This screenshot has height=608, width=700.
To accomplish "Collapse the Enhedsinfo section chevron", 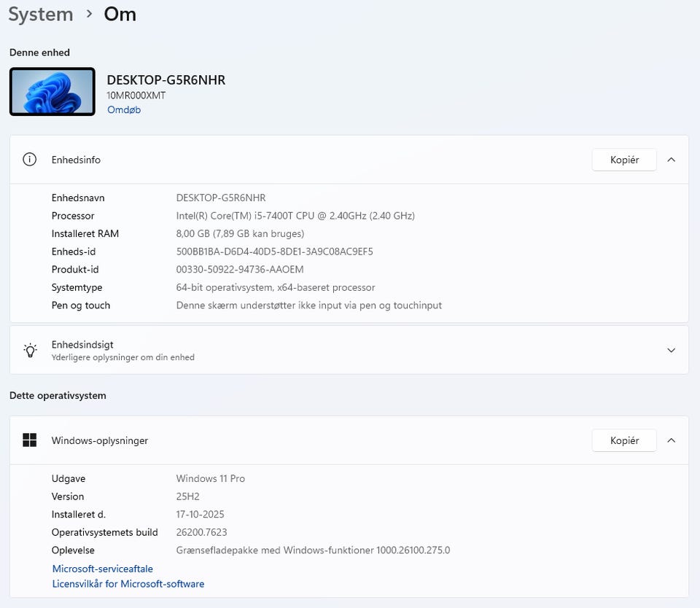I will [671, 160].
